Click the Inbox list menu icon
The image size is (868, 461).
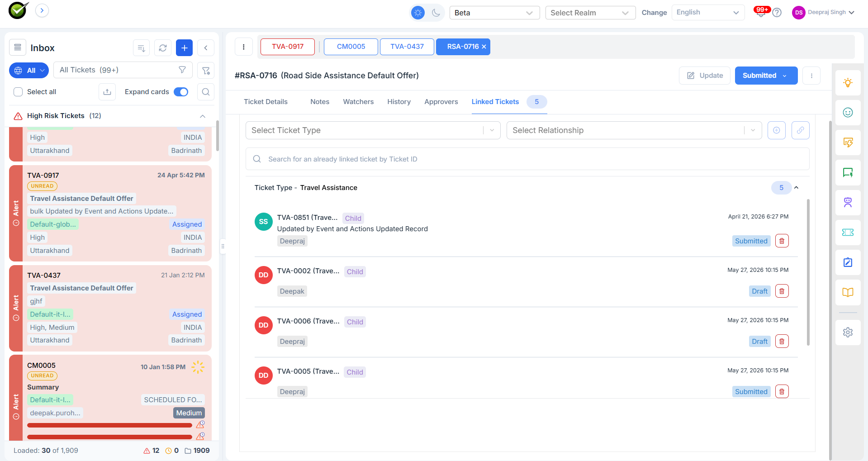point(18,48)
